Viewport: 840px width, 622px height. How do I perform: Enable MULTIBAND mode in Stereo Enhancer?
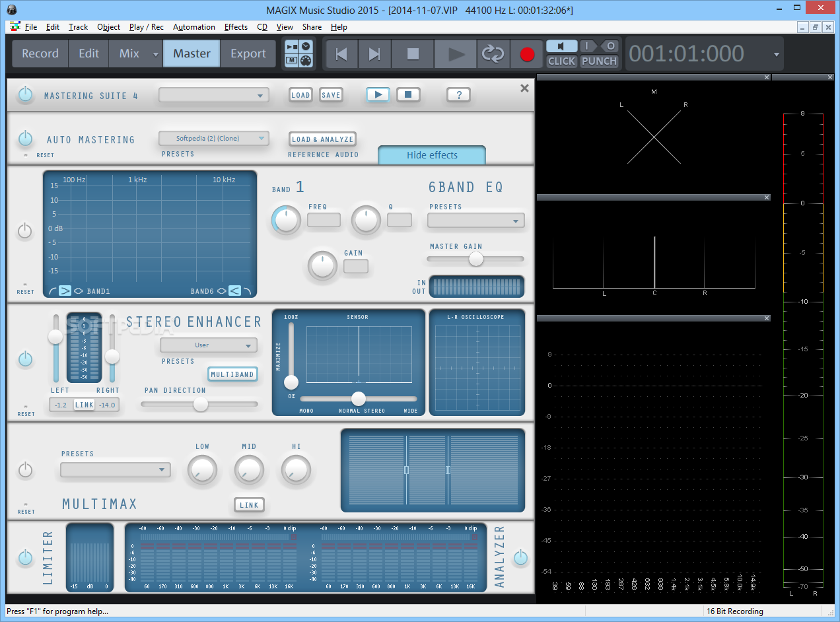click(x=232, y=374)
